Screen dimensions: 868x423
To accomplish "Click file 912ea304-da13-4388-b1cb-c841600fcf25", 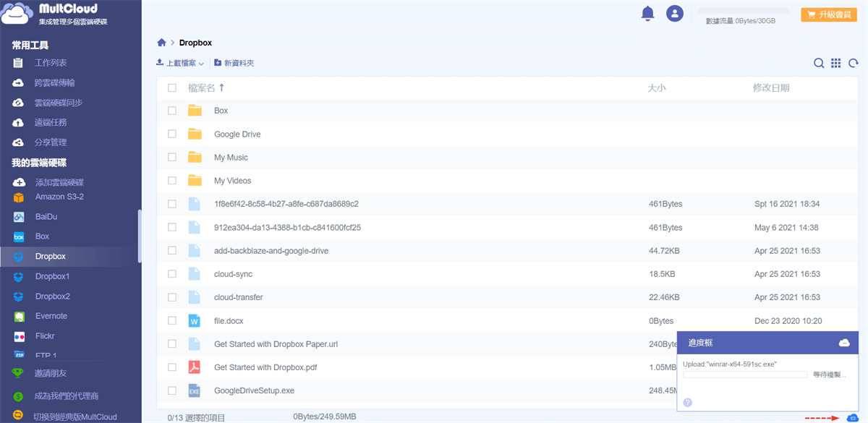I will coord(287,227).
